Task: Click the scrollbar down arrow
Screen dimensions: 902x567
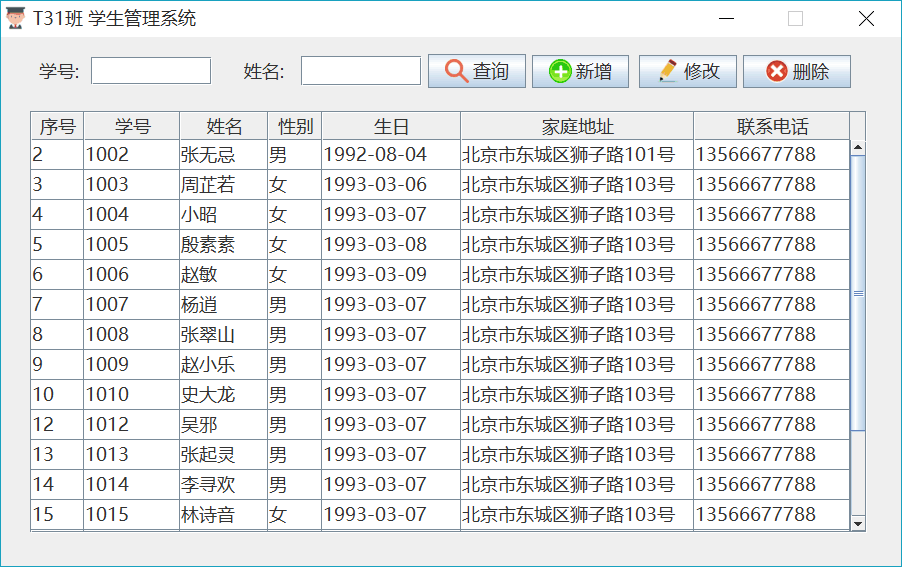Action: tap(857, 523)
